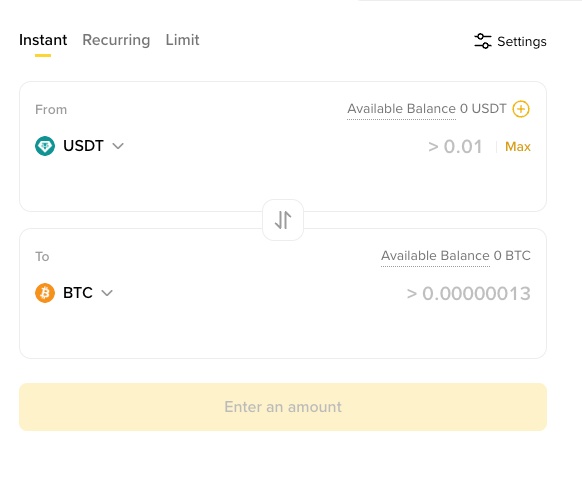582x499 pixels.
Task: Open the USDT currency selector
Action: pyautogui.click(x=79, y=146)
